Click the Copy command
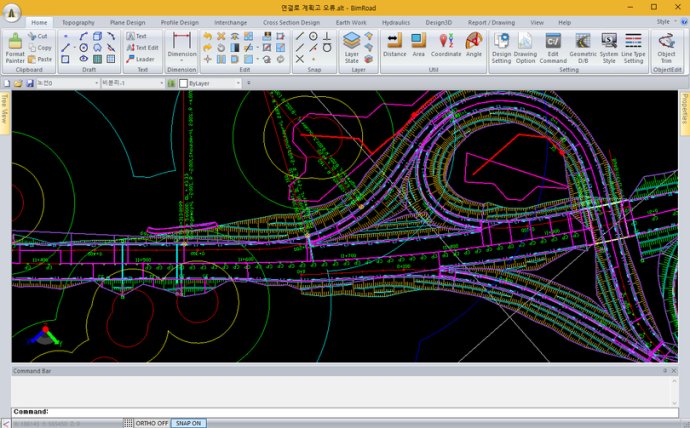The height and width of the screenshot is (428, 690). coord(40,48)
